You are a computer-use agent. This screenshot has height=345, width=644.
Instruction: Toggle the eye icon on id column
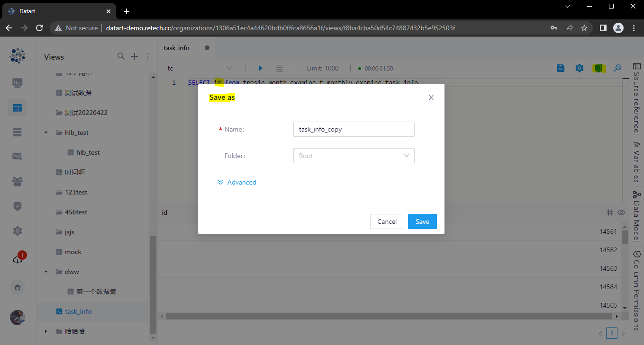(621, 212)
